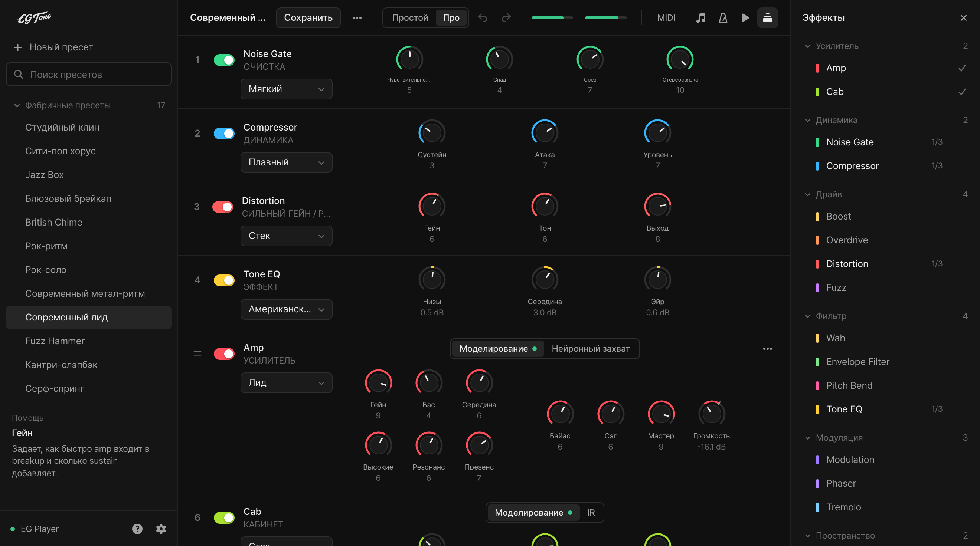The height and width of the screenshot is (546, 980).
Task: Click the second green level slider
Action: click(605, 17)
